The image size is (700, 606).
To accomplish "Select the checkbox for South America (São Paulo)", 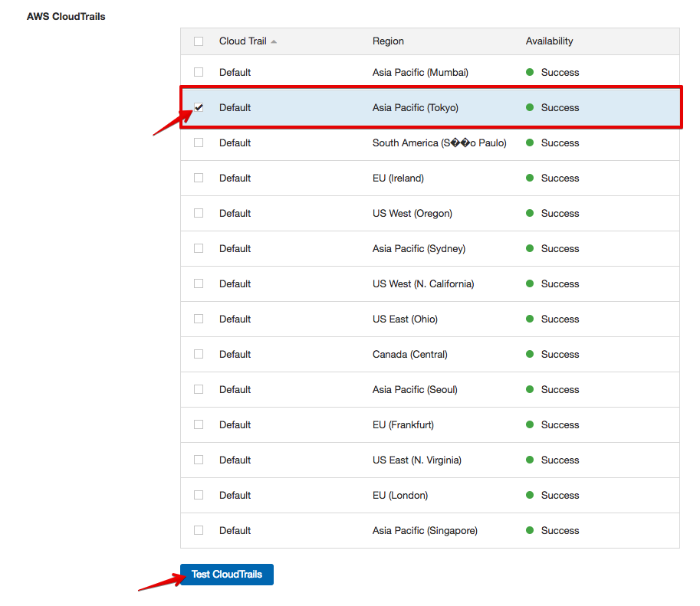I will (x=199, y=142).
